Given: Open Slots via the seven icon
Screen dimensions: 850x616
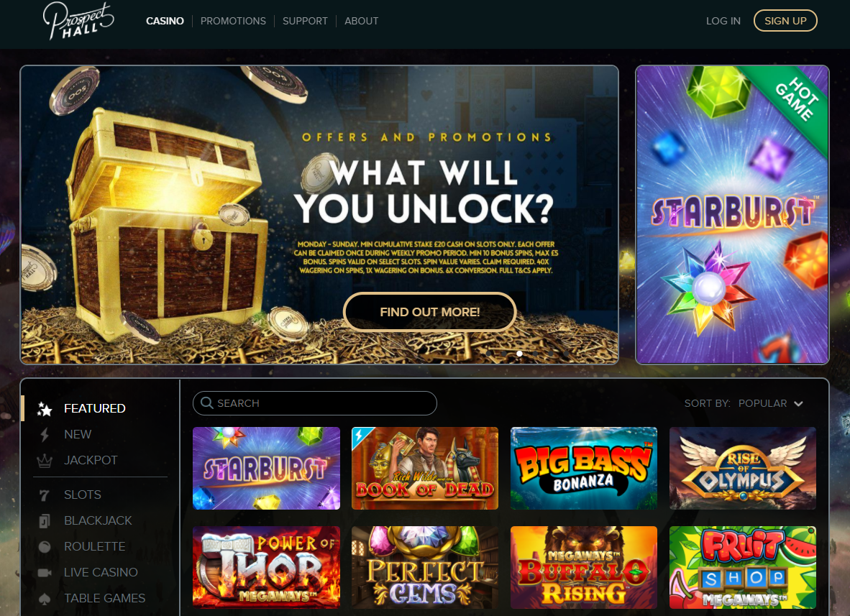Looking at the screenshot, I should pyautogui.click(x=45, y=495).
